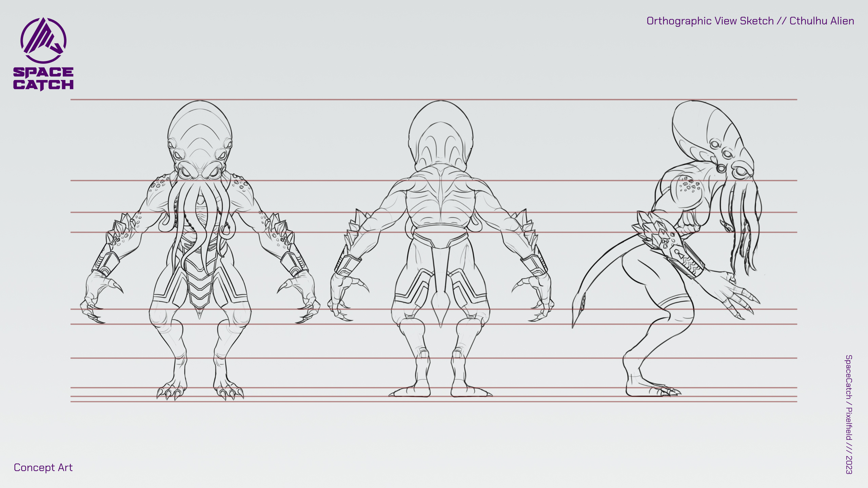Screen dimensions: 868x488
Task: Click the back view alien's tail tip
Action: point(440,307)
